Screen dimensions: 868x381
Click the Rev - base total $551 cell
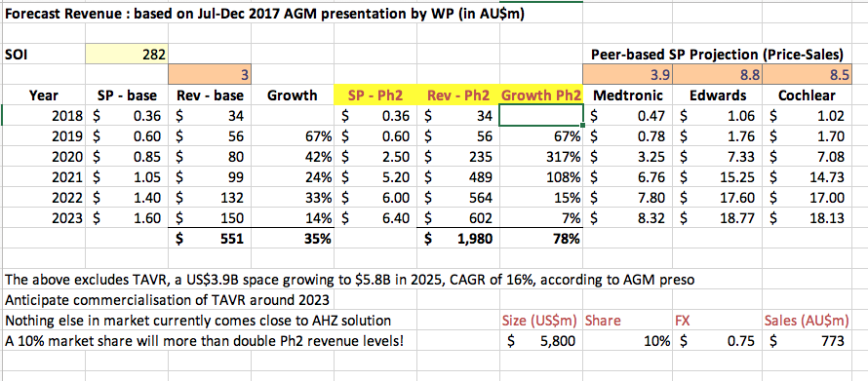coord(211,239)
